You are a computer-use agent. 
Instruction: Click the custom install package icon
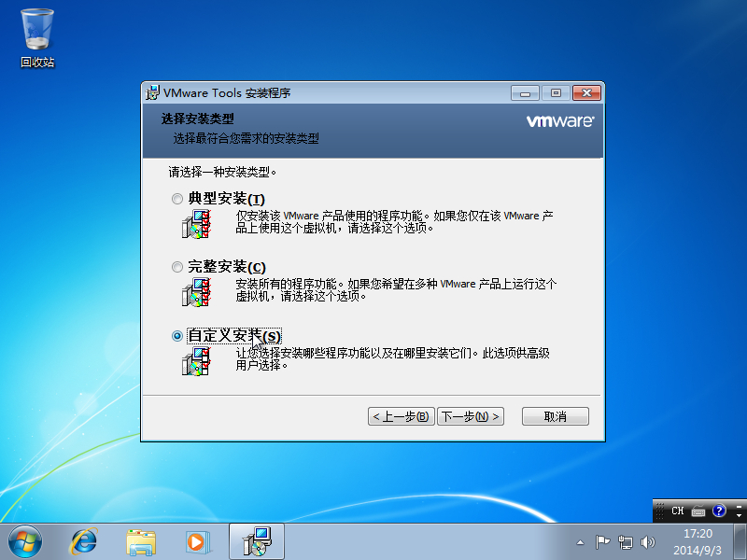pyautogui.click(x=196, y=361)
